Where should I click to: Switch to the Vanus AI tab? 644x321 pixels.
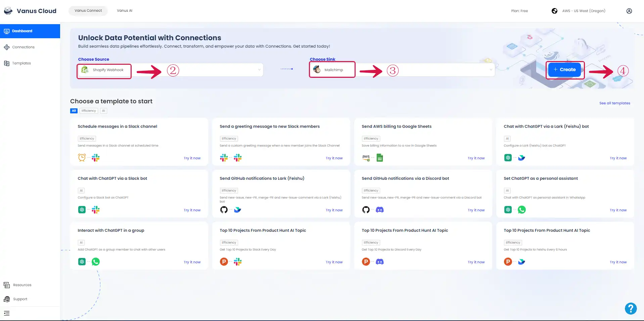[x=125, y=11]
